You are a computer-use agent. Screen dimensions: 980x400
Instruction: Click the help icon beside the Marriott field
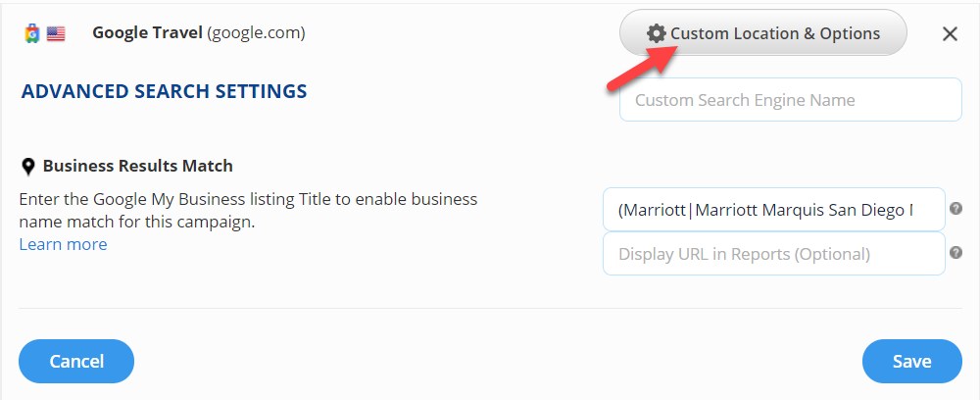956,209
